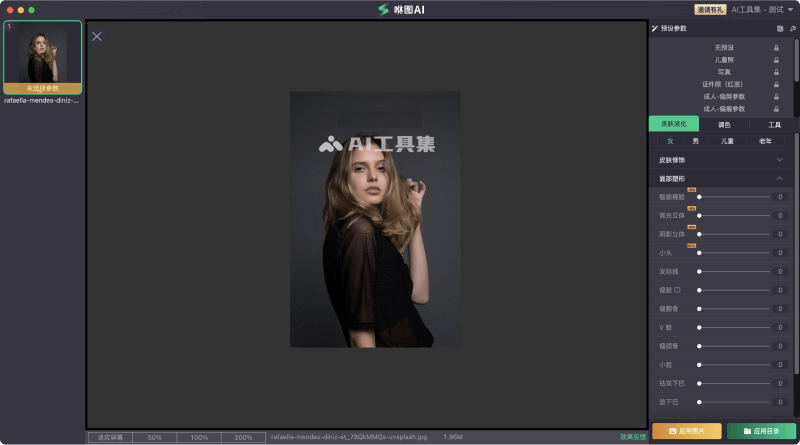Switch to the 工具 tab

774,125
